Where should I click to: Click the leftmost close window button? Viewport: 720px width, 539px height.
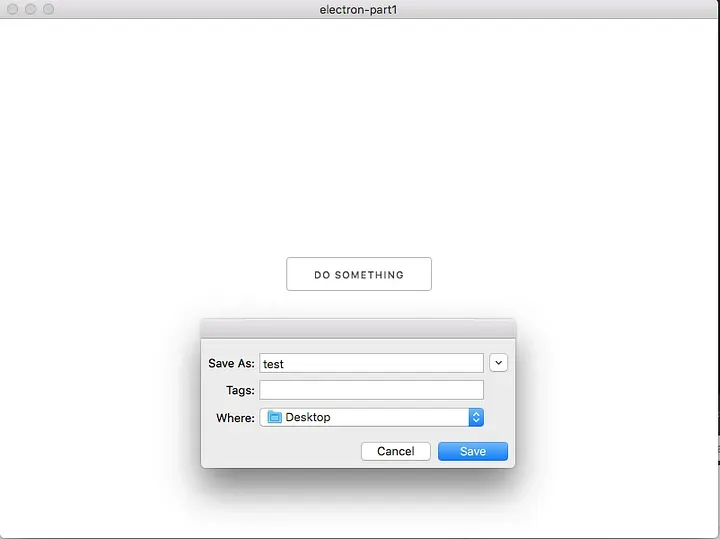12,9
